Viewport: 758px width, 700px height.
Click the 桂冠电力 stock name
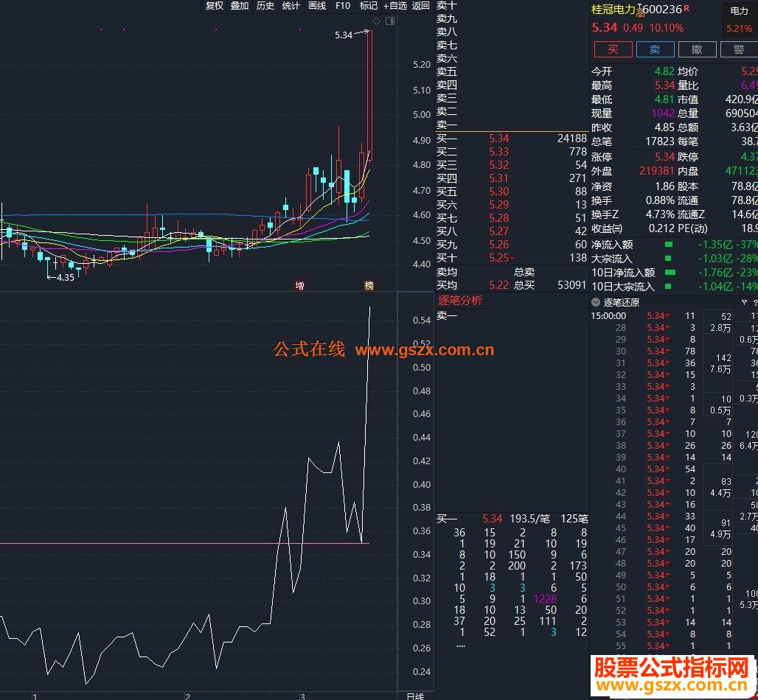(613, 9)
